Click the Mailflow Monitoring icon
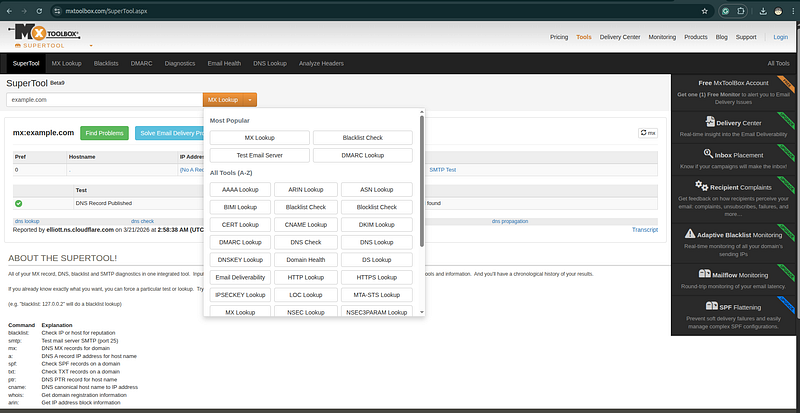 point(705,274)
